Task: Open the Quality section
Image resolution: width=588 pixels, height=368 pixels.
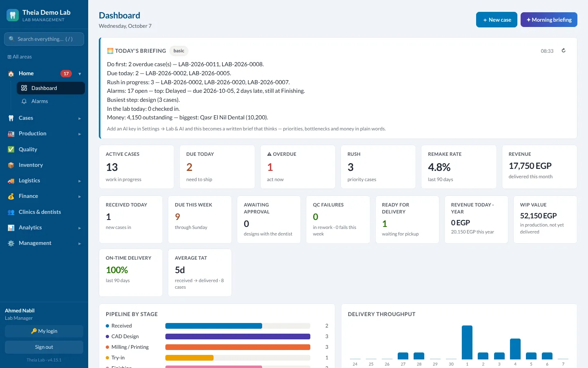Action: [44, 149]
